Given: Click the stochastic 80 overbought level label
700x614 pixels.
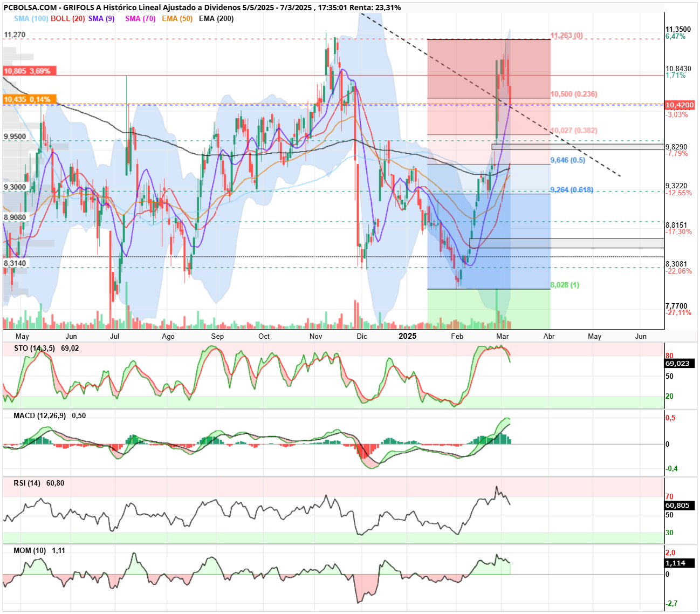Looking at the screenshot, I should [669, 356].
